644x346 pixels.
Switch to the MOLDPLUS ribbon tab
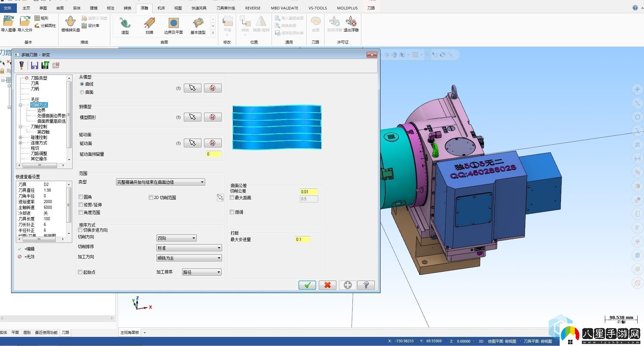347,8
